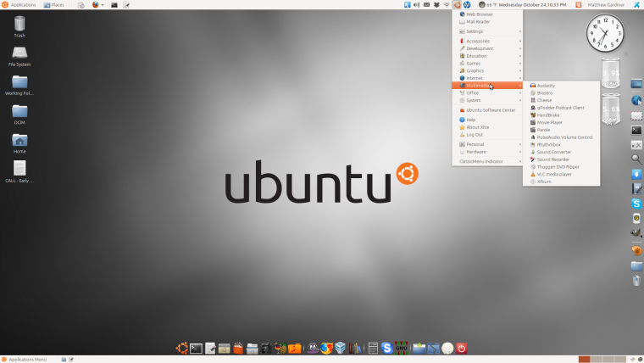Click the Ubuntu logo in bottom dock
This screenshot has height=363, width=644.
(x=182, y=349)
